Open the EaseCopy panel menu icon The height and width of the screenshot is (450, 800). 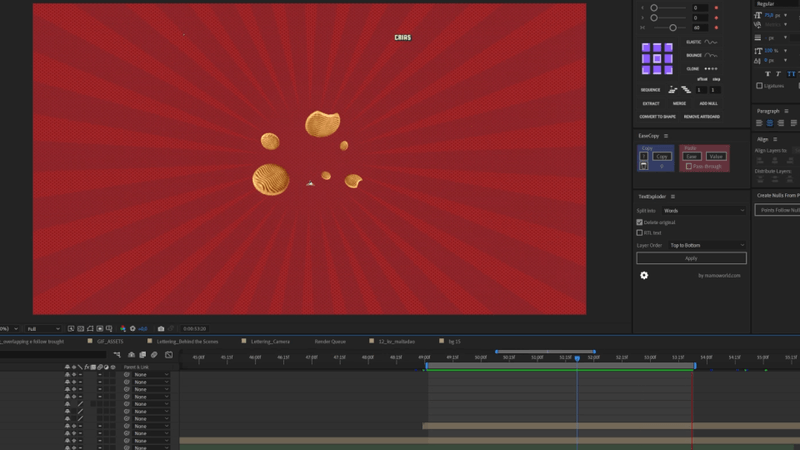point(666,136)
